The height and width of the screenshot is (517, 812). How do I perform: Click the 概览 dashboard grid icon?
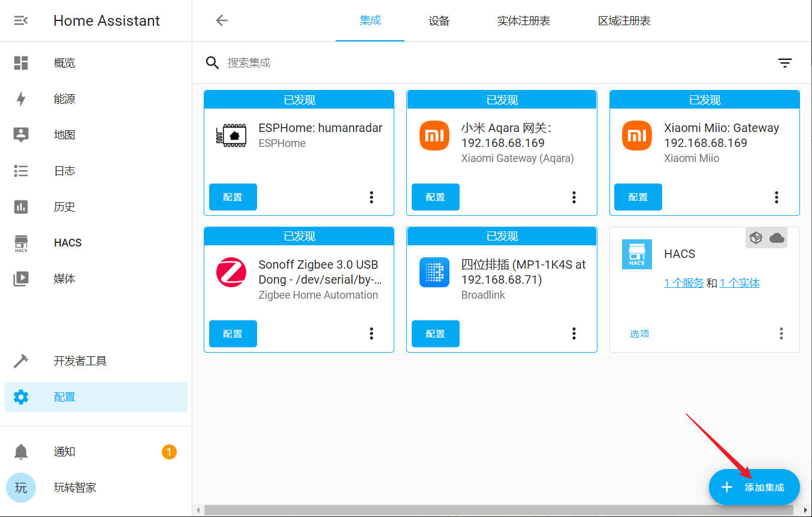[21, 63]
